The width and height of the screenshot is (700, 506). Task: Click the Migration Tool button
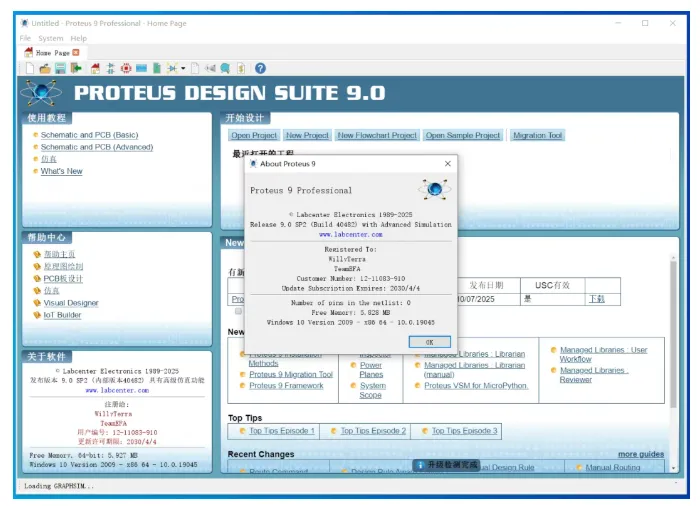[538, 135]
